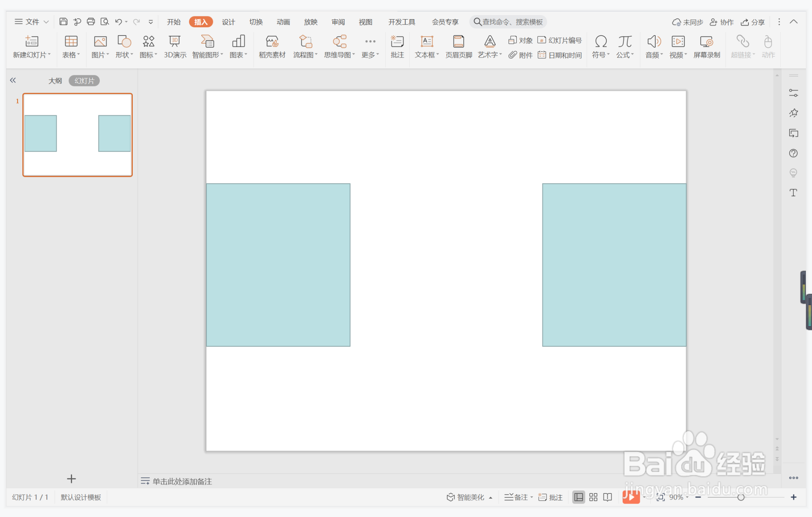This screenshot has width=812, height=517.
Task: Open the 文本框 text box dropdown
Action: [427, 55]
